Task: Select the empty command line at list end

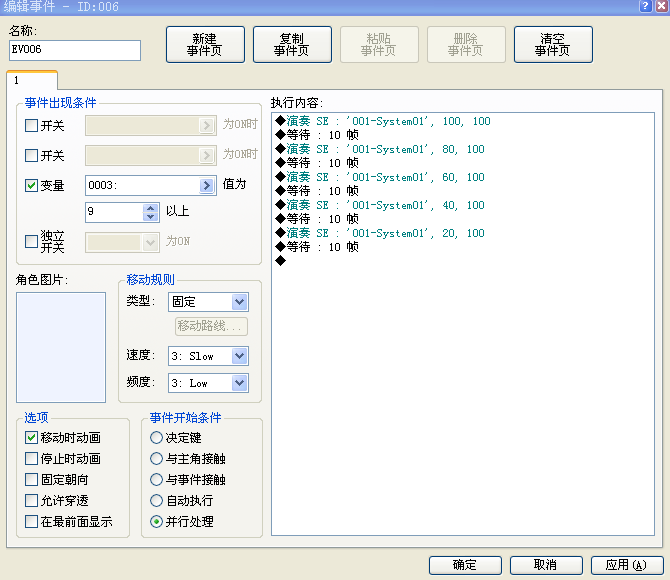Action: click(280, 261)
